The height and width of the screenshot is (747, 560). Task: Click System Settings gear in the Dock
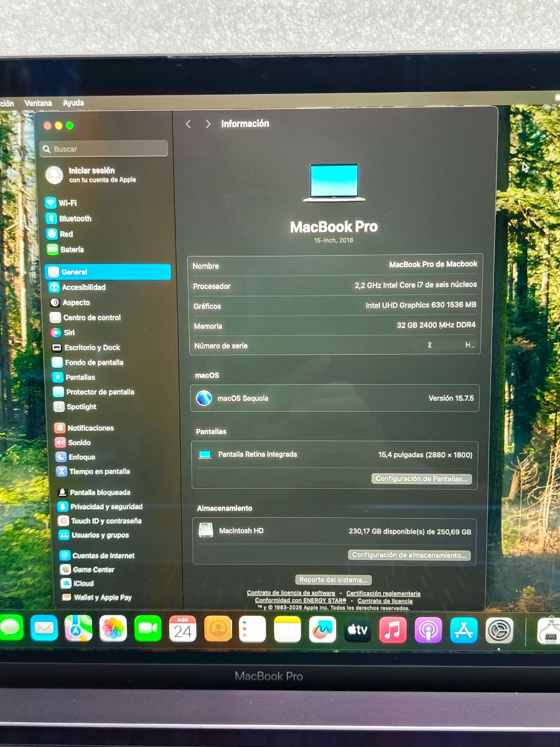point(499,631)
